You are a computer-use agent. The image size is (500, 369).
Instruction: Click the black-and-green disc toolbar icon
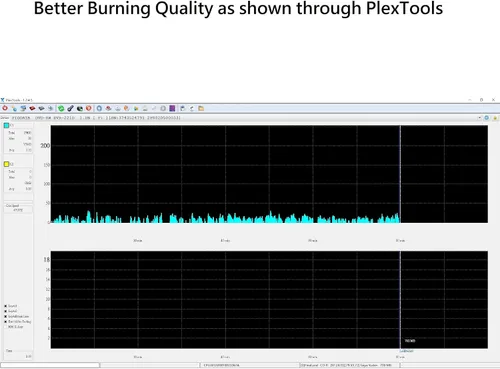tap(80, 108)
